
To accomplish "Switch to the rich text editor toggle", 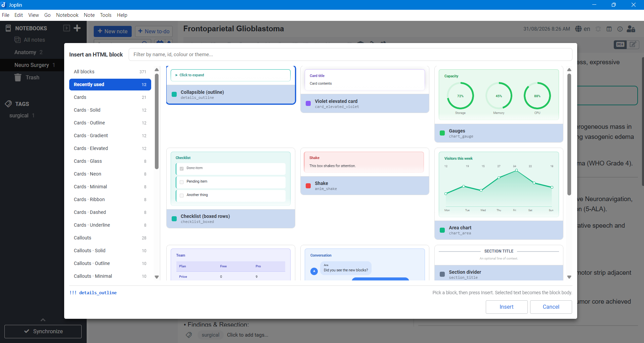I will tap(633, 44).
